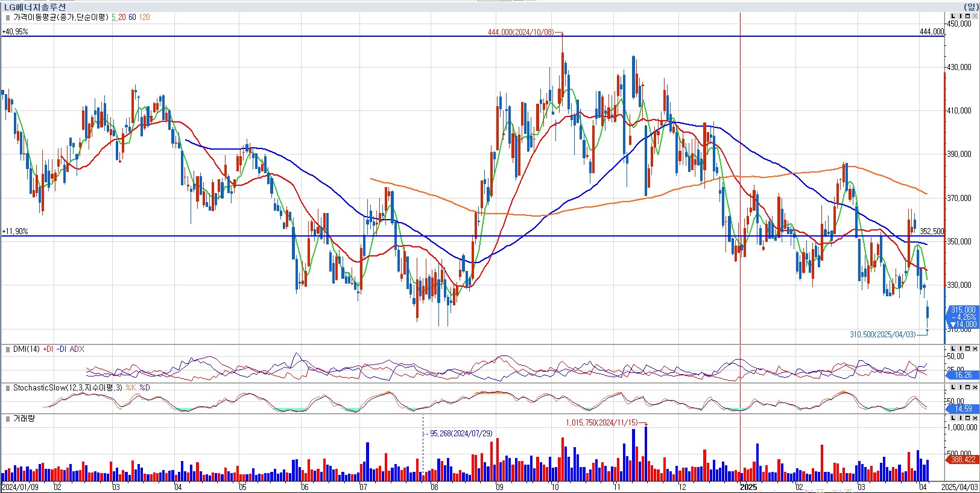The width and height of the screenshot is (980, 493).
Task: Select the 20-day moving average legend
Action: click(122, 17)
